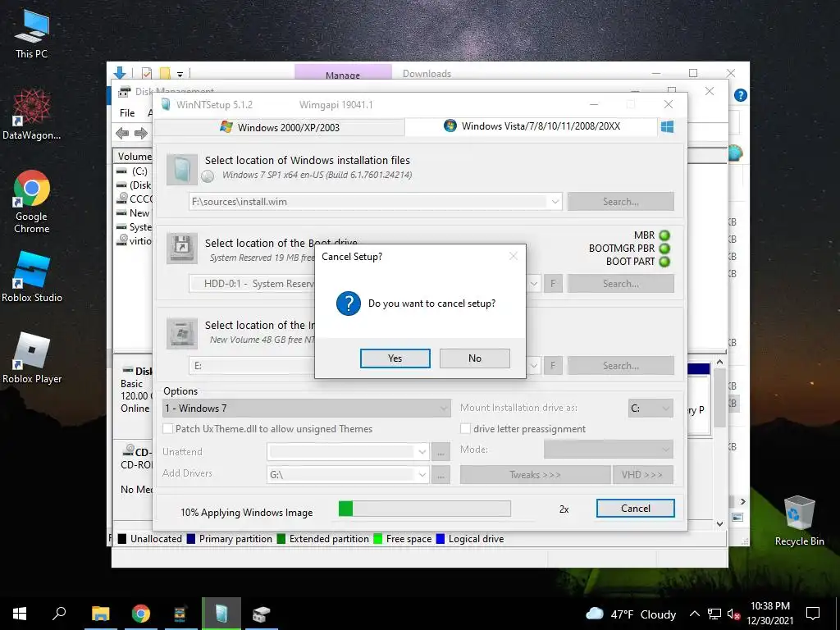Click the Explorer help question icon

(x=741, y=95)
